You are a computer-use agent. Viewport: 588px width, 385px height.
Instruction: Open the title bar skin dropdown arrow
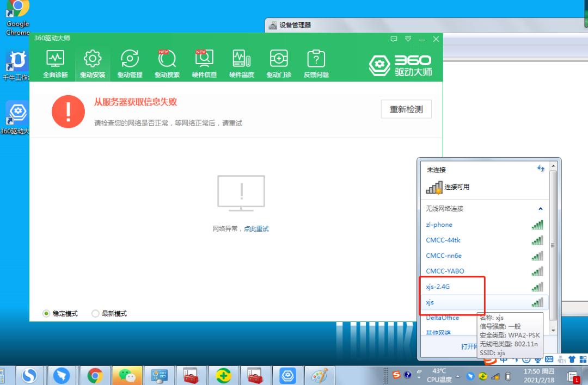tap(407, 39)
